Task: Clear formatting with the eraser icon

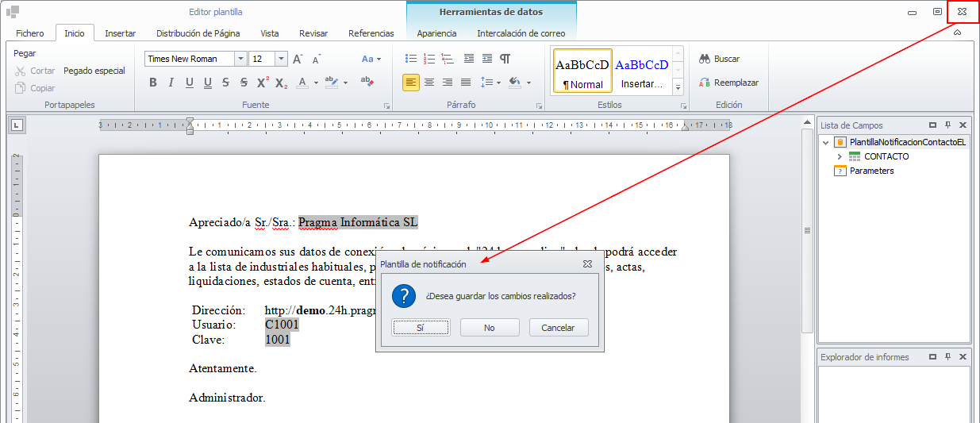Action: click(367, 82)
